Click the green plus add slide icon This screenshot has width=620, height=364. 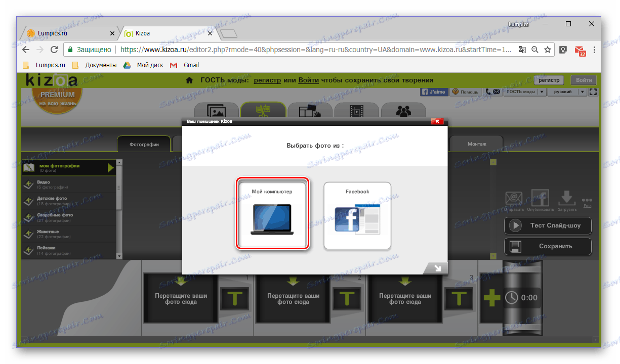pyautogui.click(x=491, y=298)
